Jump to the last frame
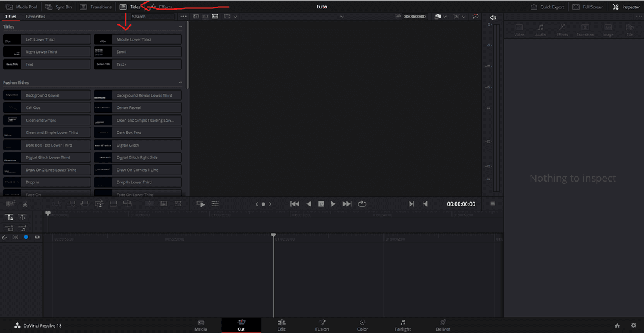 (x=347, y=204)
